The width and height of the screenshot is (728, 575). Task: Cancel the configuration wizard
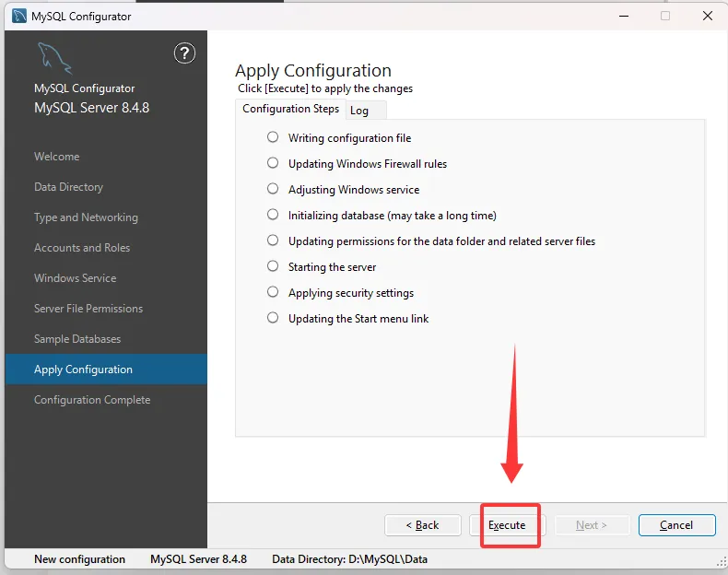(x=677, y=525)
